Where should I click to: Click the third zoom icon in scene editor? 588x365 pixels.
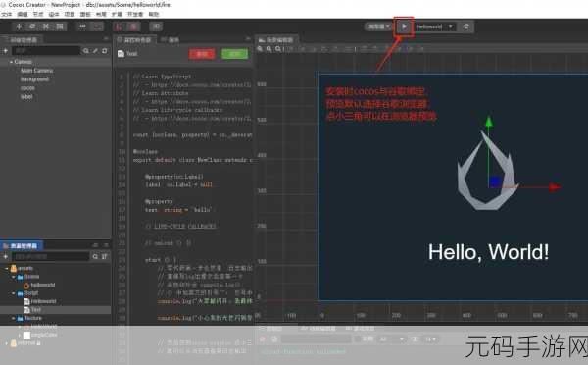278,49
